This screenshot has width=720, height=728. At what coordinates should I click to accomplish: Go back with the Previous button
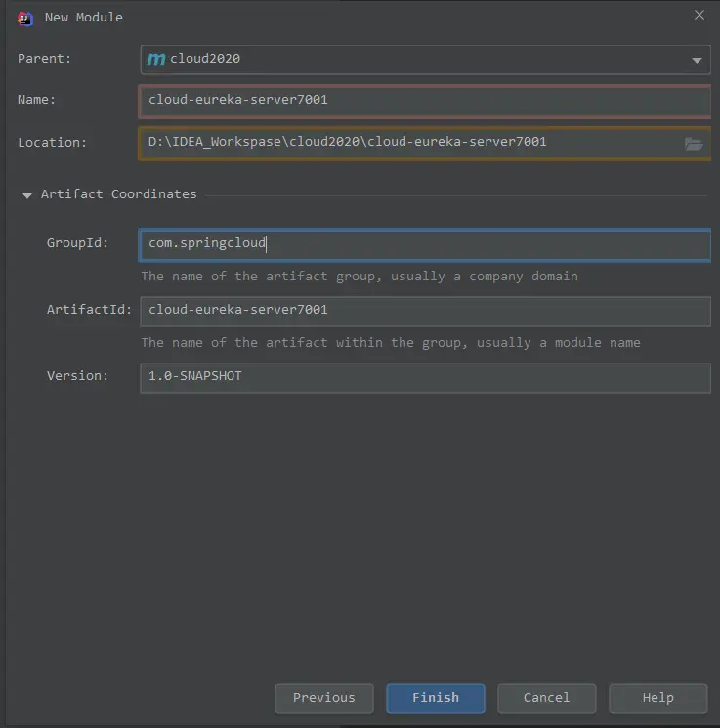click(323, 698)
